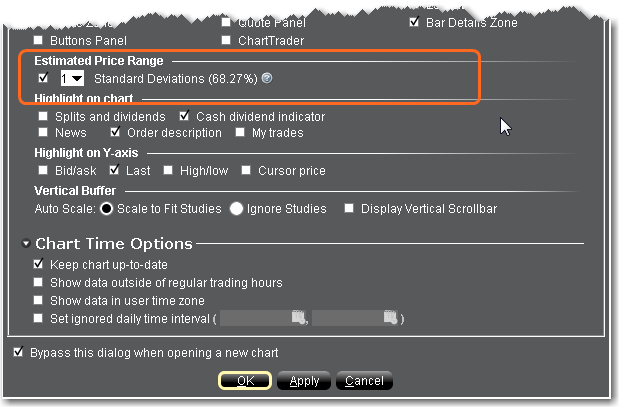Click the first ignored time interval picker icon
Image resolution: width=619 pixels, height=407 pixels.
point(297,318)
